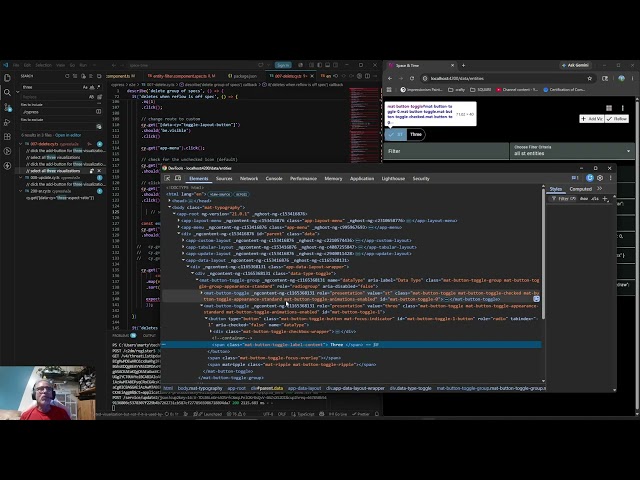Image resolution: width=640 pixels, height=480 pixels.
Task: Toggle Match Whole Word in search box
Action: click(x=92, y=87)
